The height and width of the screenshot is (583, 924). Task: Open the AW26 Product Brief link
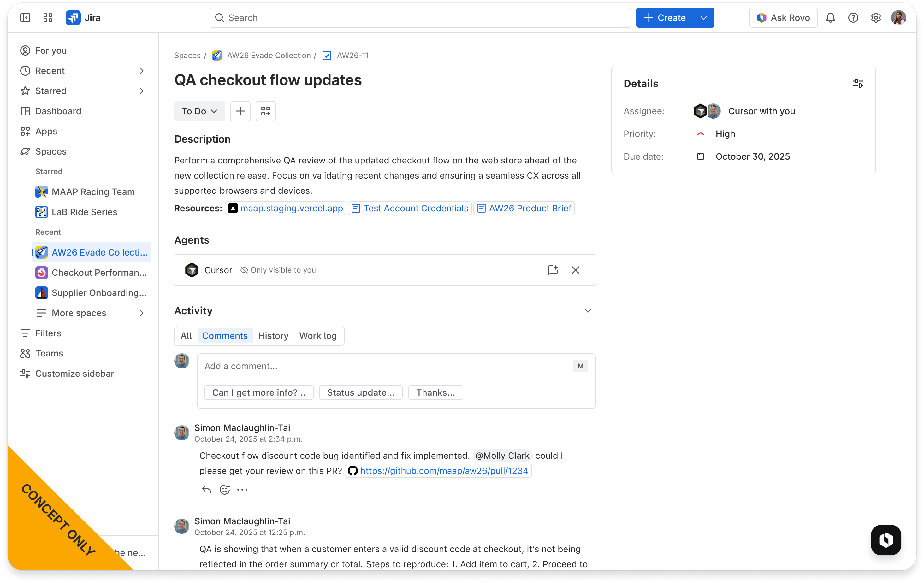click(524, 208)
